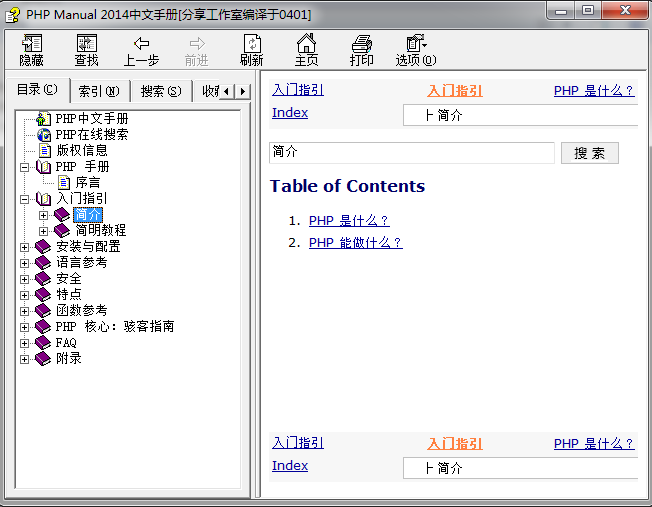The height and width of the screenshot is (507, 652).
Task: Click the 打印 (Print) toolbar icon
Action: point(361,43)
